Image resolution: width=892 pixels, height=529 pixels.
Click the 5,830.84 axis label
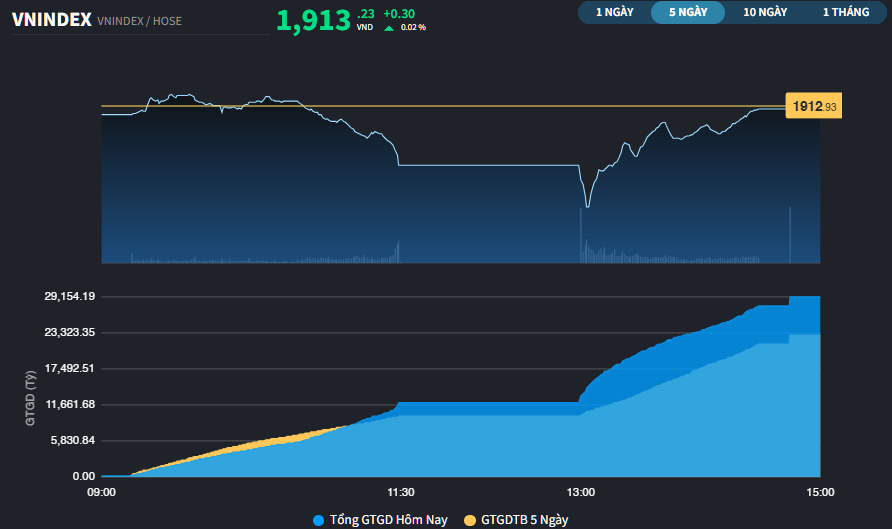(72, 440)
